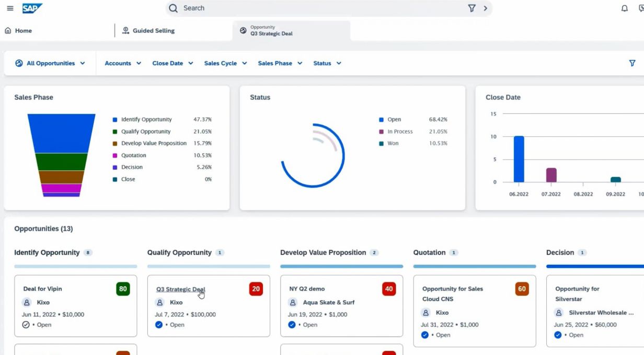Expand the All Opportunities dropdown
Screen dimensions: 644x355
[50, 63]
